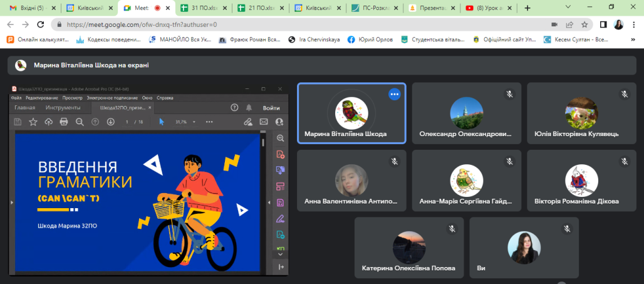644x284 pixels.
Task: Expand the 31,7% zoom level dropdown in Acrobat
Action: (x=194, y=122)
